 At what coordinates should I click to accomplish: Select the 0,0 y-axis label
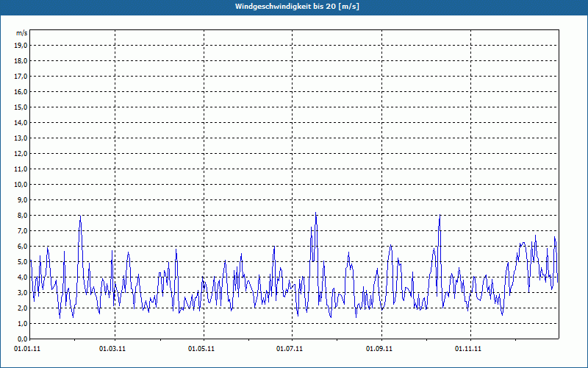[x=22, y=339]
